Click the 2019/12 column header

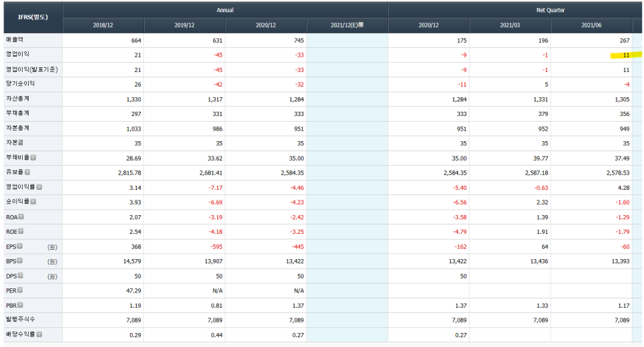(185, 25)
